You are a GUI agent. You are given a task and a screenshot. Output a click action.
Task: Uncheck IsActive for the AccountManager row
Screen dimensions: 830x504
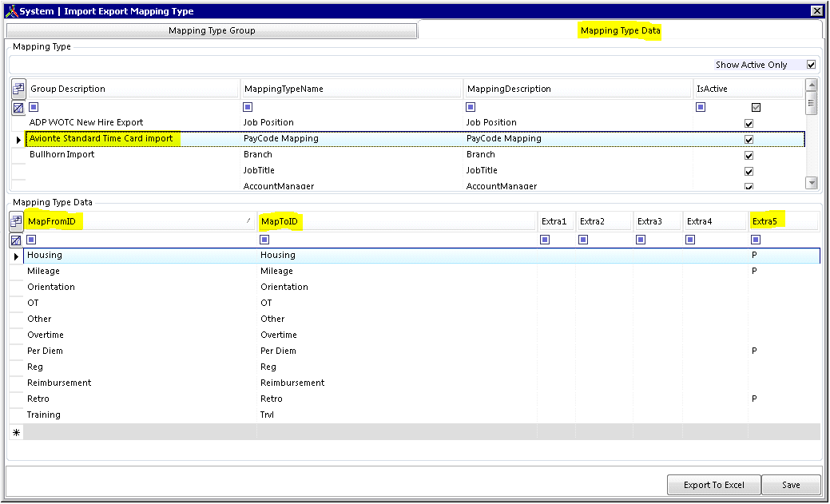pos(749,187)
